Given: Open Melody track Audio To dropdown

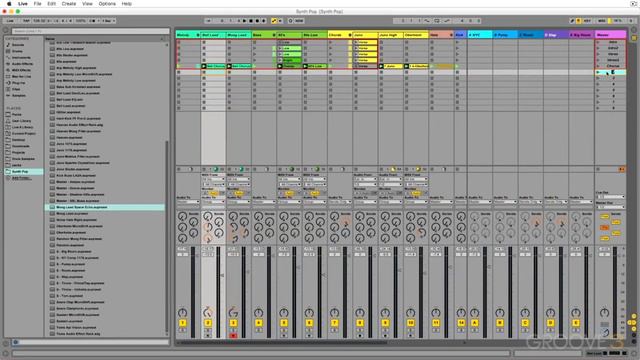Looking at the screenshot, I should click(188, 202).
